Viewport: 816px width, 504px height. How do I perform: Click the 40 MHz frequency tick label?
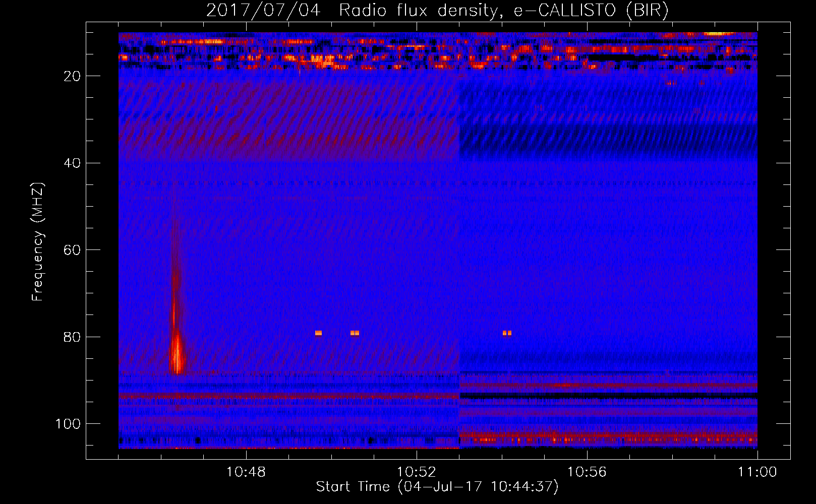point(73,163)
